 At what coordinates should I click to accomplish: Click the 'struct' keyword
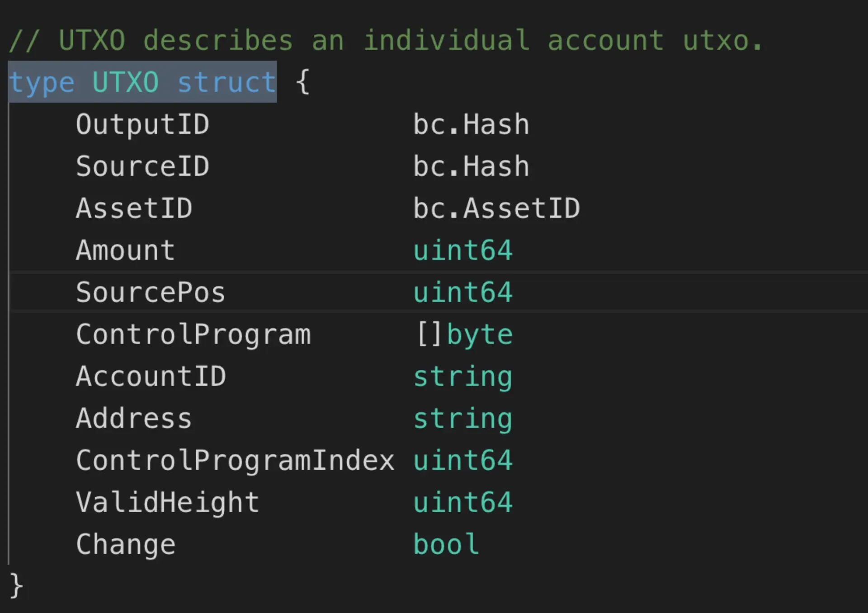pyautogui.click(x=226, y=83)
